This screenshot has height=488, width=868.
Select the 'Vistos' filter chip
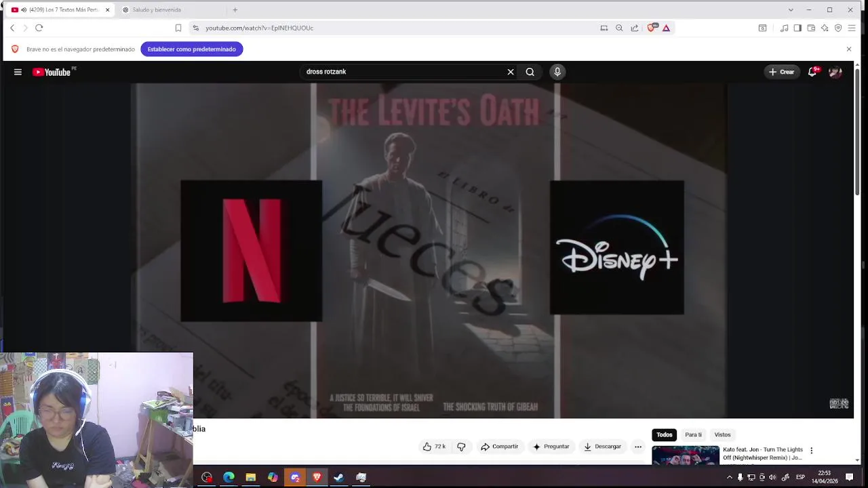pos(722,434)
